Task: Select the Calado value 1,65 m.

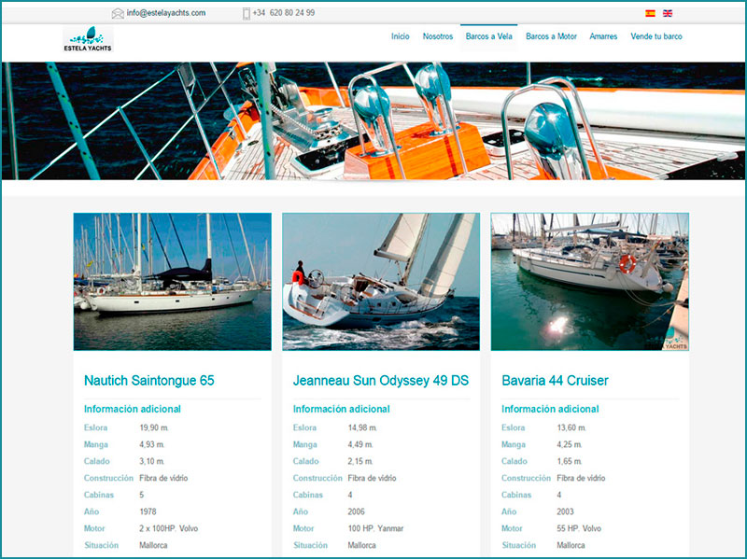Action: (570, 461)
